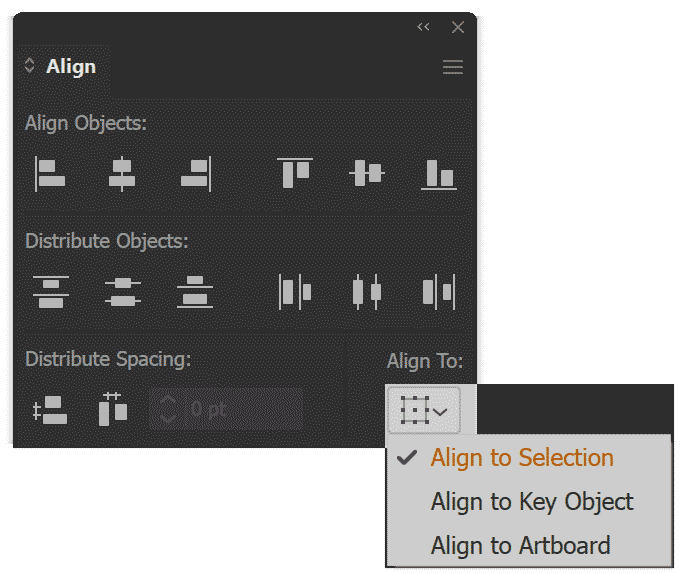Click Horizontal Align Left icon
Viewport: 684px width, 573px height.
click(x=50, y=173)
